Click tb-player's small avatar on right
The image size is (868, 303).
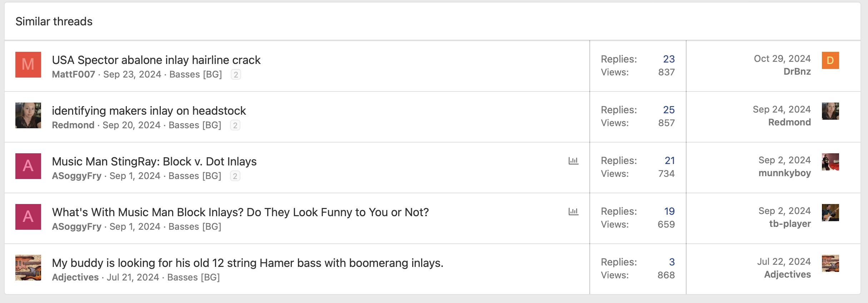830,213
